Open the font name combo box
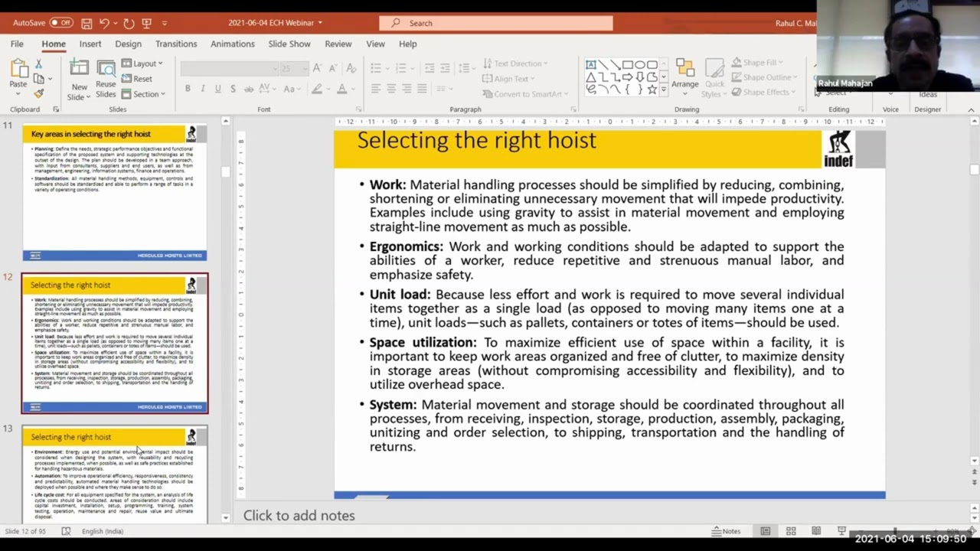The image size is (980, 551). [229, 69]
